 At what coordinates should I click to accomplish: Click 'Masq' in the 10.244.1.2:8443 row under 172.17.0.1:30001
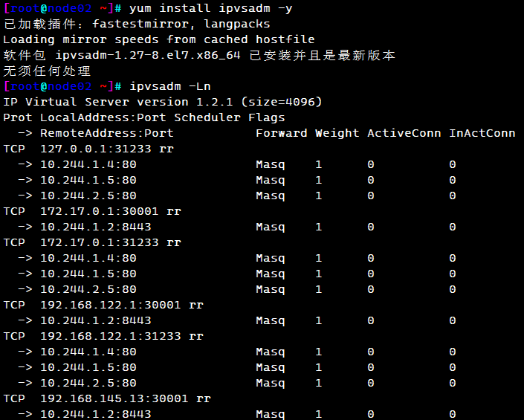[x=271, y=227]
